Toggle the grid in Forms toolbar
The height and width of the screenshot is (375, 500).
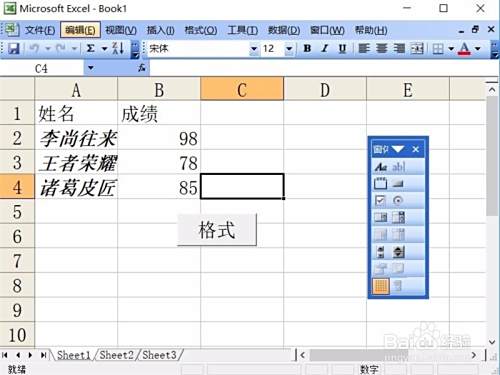coord(381,286)
